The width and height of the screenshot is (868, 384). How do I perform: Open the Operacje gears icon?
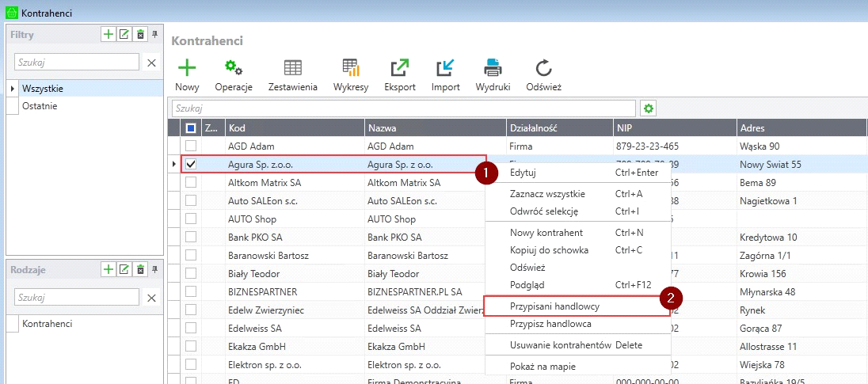(x=234, y=69)
